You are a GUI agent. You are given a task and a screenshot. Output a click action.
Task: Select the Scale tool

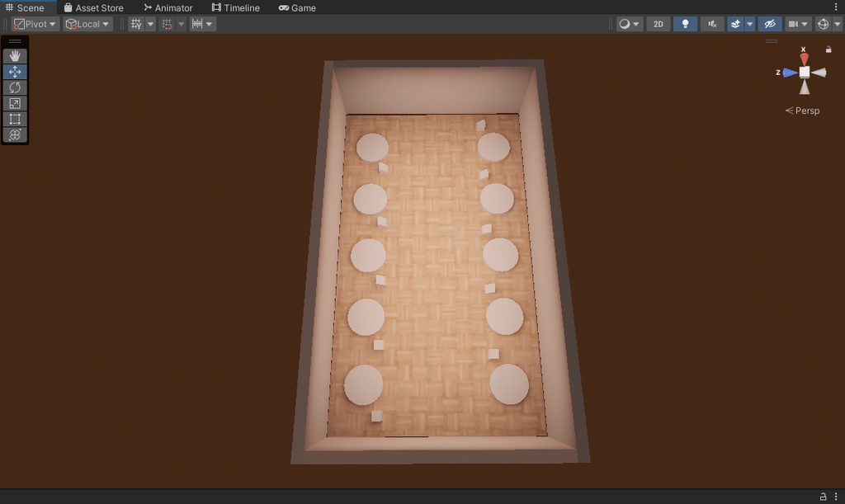[x=15, y=103]
